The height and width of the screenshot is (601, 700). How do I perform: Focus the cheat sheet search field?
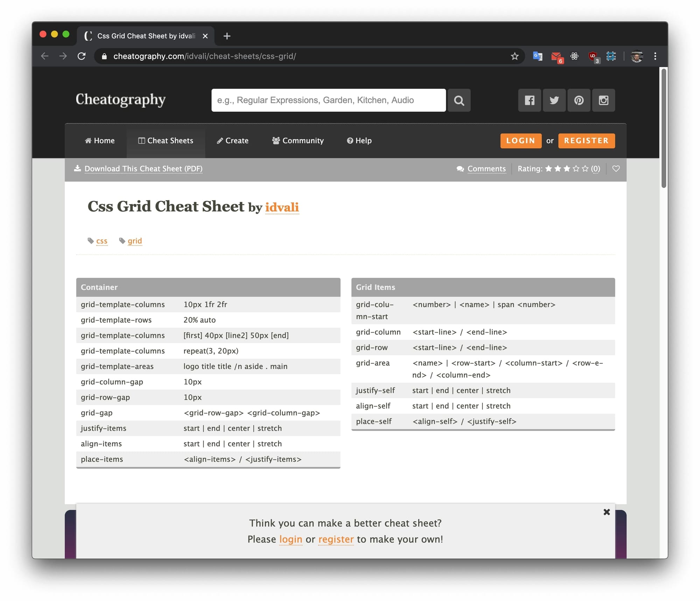[x=328, y=100]
